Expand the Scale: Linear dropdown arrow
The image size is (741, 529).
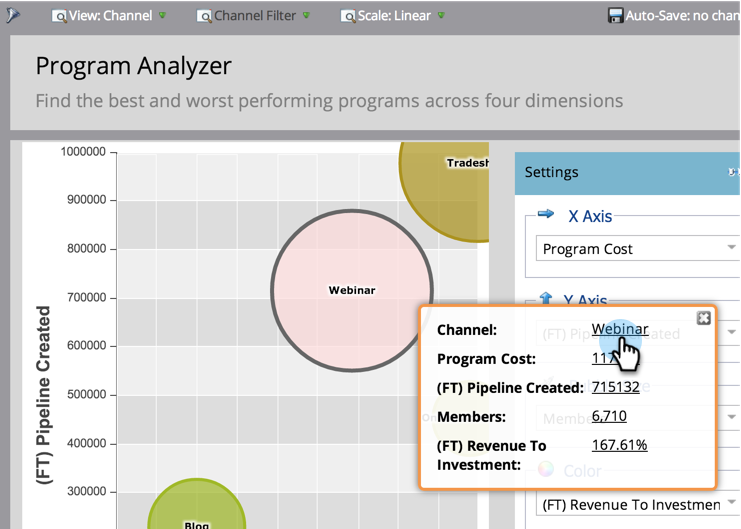pos(441,15)
